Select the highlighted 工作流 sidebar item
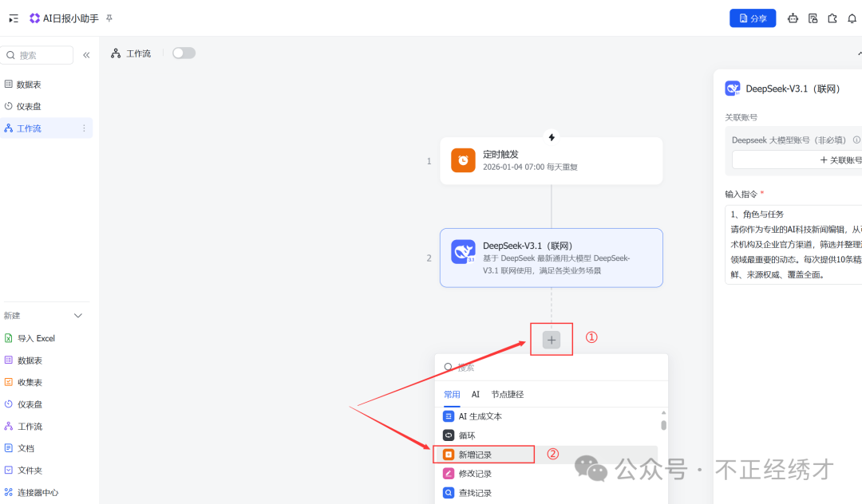The height and width of the screenshot is (504, 862). click(x=46, y=128)
